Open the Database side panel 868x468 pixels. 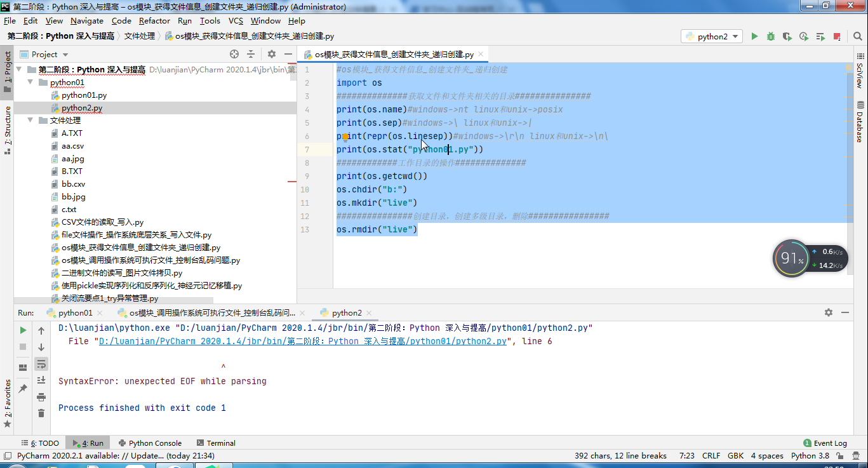click(x=860, y=121)
